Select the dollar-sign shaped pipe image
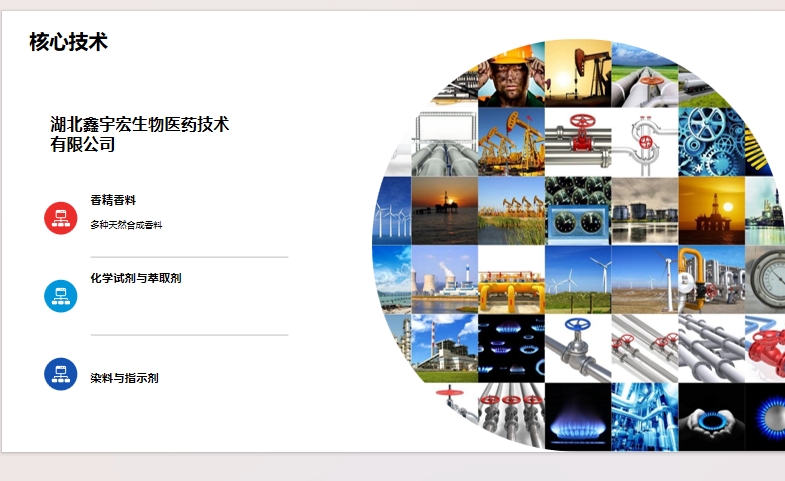This screenshot has width=785, height=481. click(x=644, y=142)
